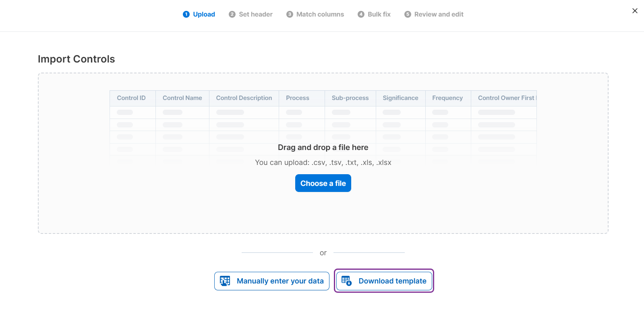The width and height of the screenshot is (644, 323).
Task: Click the manual entry table icon
Action: coord(225,281)
